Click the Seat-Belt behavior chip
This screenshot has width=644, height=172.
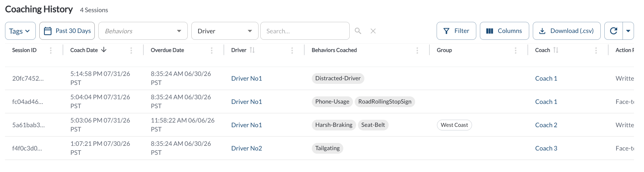click(373, 125)
